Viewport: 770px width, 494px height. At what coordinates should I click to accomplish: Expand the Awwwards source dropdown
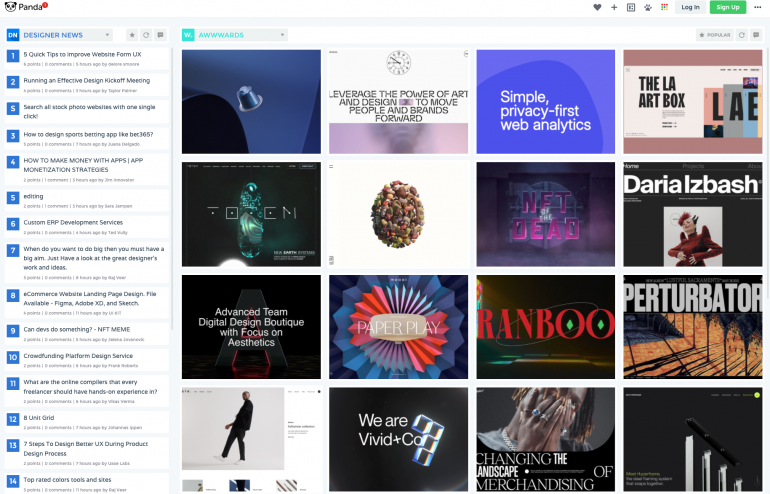(282, 35)
